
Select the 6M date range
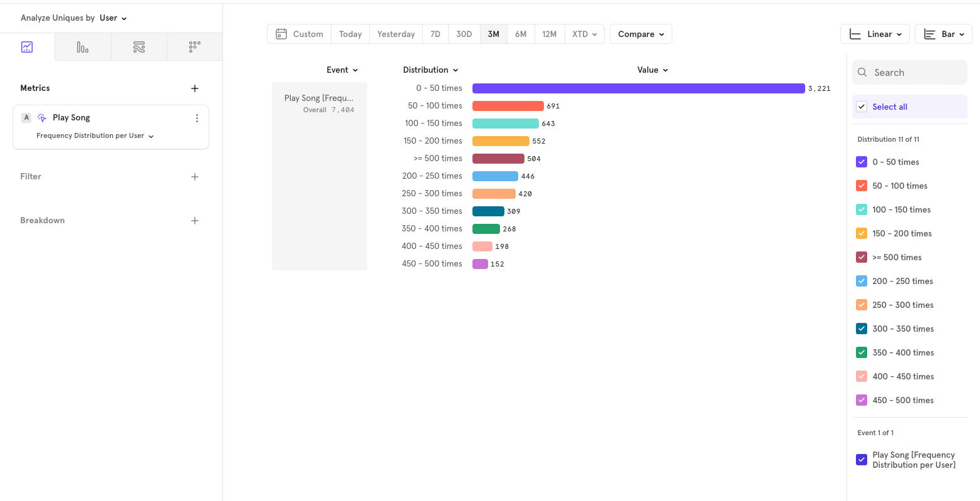click(x=521, y=34)
